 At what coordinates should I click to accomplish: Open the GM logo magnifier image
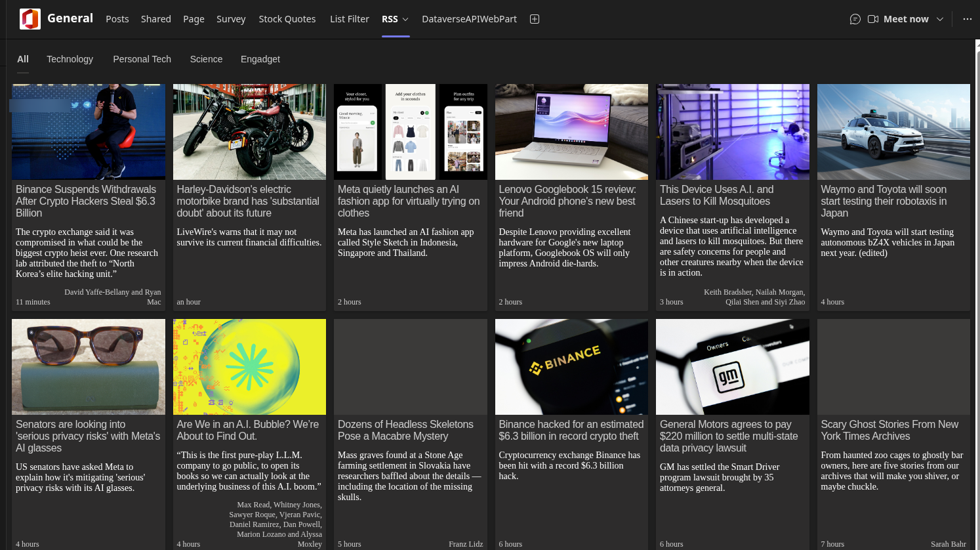pyautogui.click(x=733, y=367)
